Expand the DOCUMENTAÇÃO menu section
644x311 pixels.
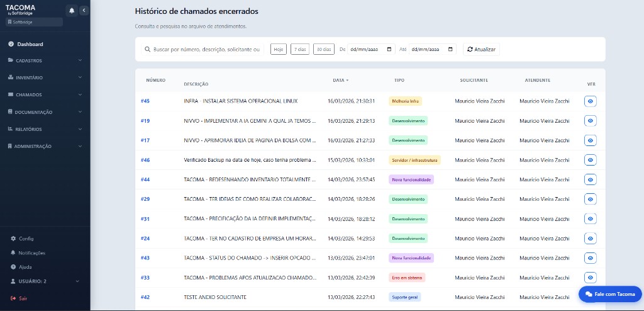(45, 112)
